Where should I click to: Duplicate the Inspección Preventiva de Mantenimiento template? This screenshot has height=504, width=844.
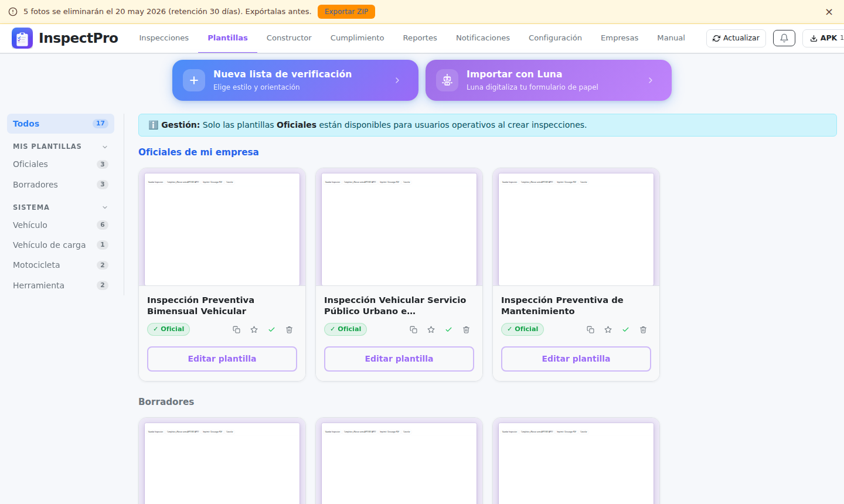590,330
